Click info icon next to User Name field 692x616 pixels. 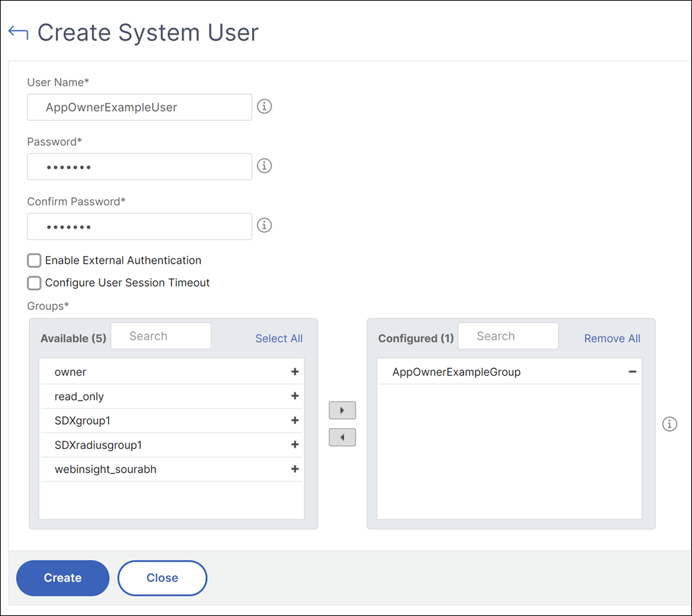(265, 106)
